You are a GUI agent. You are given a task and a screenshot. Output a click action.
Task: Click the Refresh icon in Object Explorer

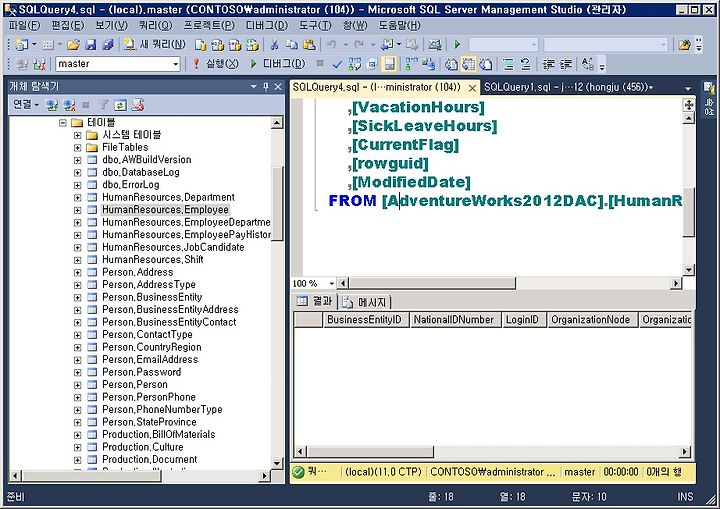120,105
